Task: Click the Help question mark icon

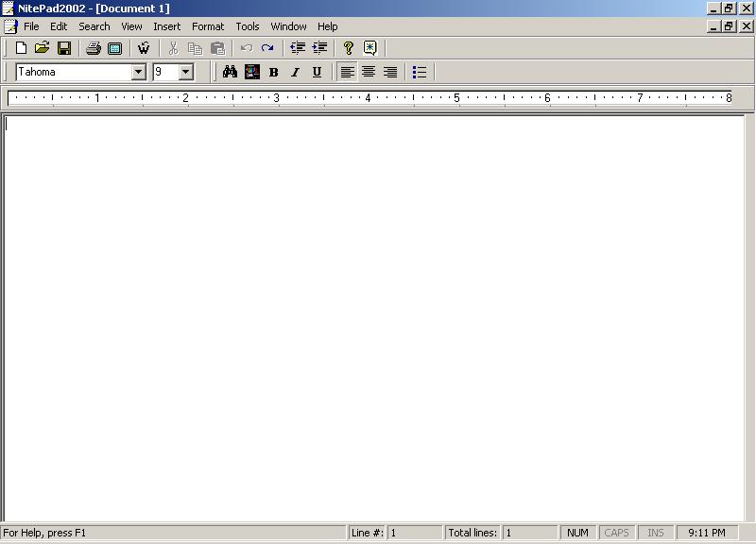Action: coord(348,48)
